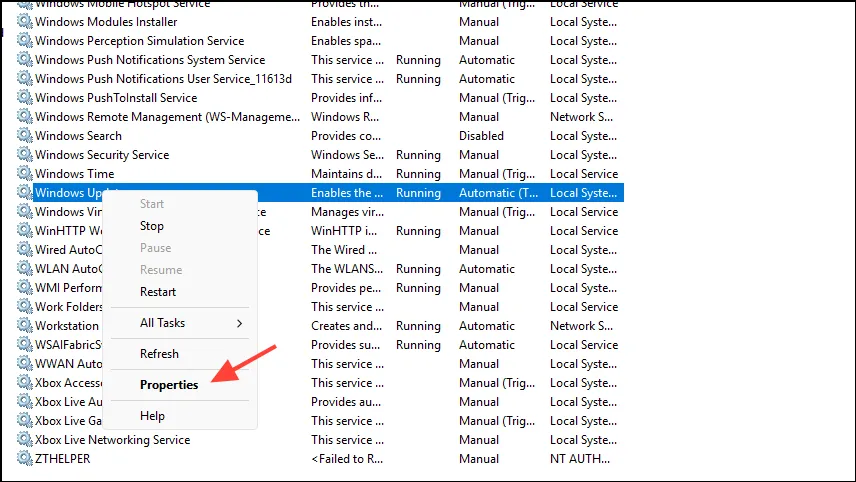The image size is (856, 482).
Task: Click Disabled startup type of Windows Search
Action: pos(482,136)
